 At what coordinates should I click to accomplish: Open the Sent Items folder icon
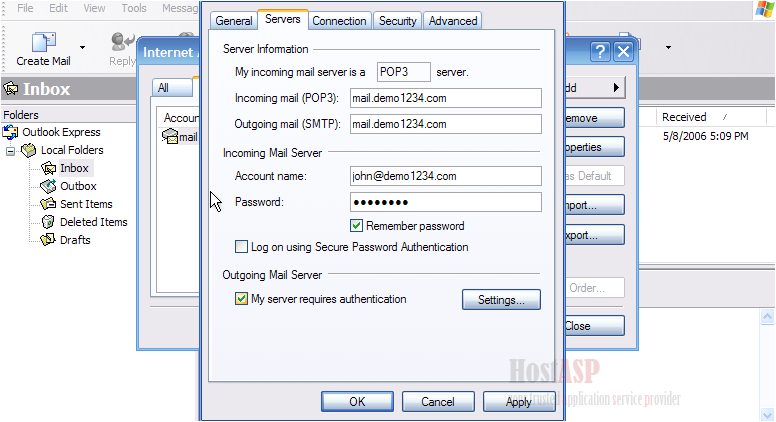click(x=48, y=204)
